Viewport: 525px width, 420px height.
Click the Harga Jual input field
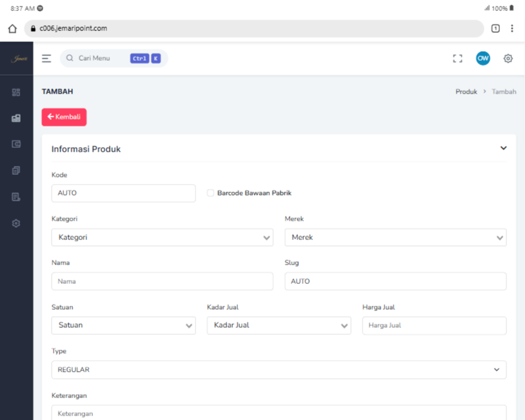coord(434,326)
